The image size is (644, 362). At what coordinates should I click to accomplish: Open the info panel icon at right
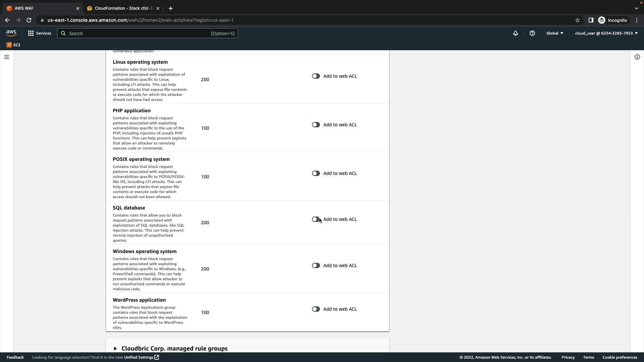click(637, 57)
